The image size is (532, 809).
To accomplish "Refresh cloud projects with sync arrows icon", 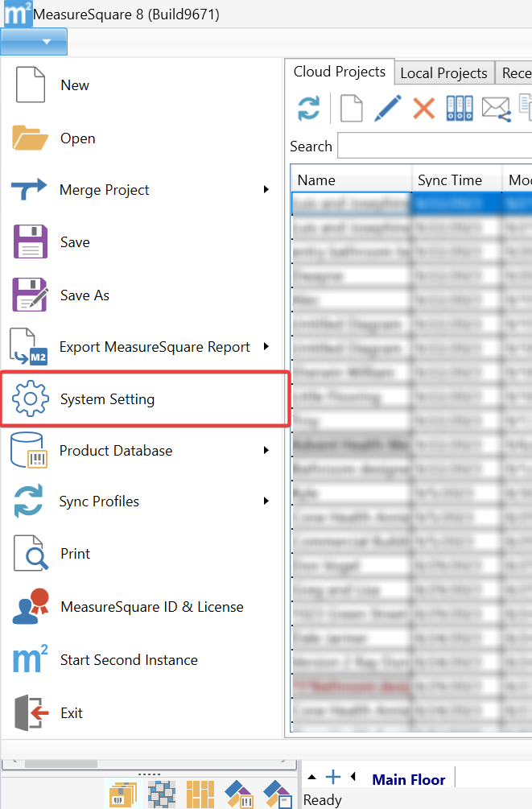I will click(308, 109).
